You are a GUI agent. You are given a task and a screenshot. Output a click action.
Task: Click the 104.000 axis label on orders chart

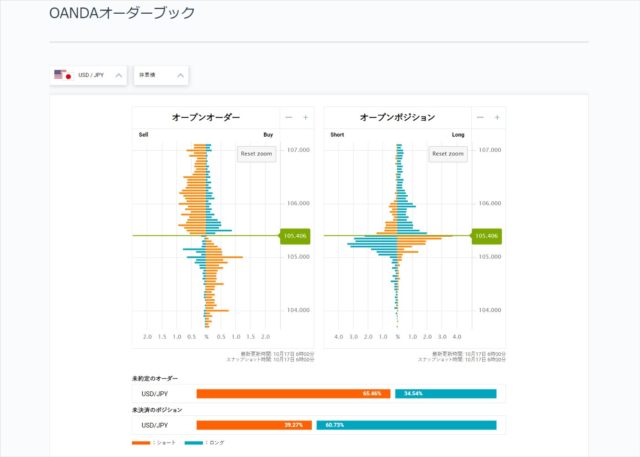coord(298,310)
